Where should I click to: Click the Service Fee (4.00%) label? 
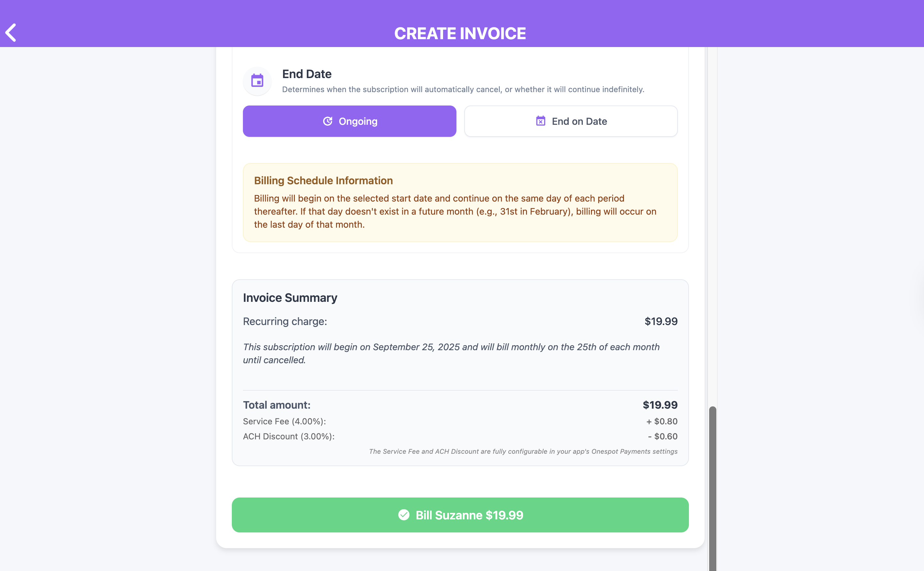pyautogui.click(x=284, y=421)
